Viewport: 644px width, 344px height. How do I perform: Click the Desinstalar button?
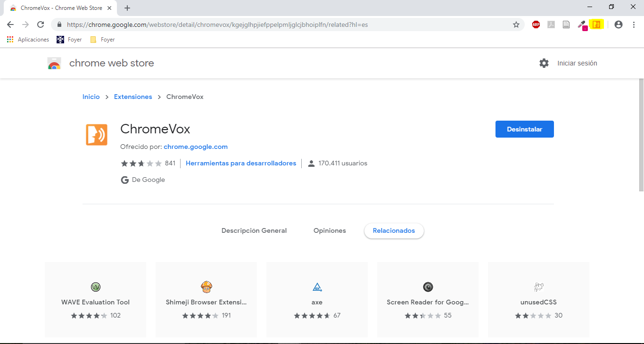click(524, 129)
